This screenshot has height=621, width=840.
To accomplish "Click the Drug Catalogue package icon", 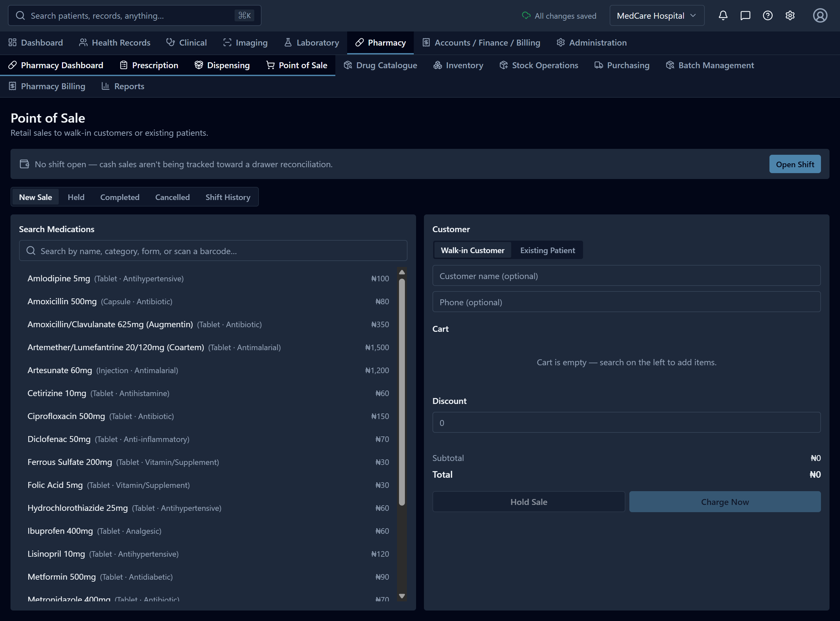I will [x=347, y=65].
